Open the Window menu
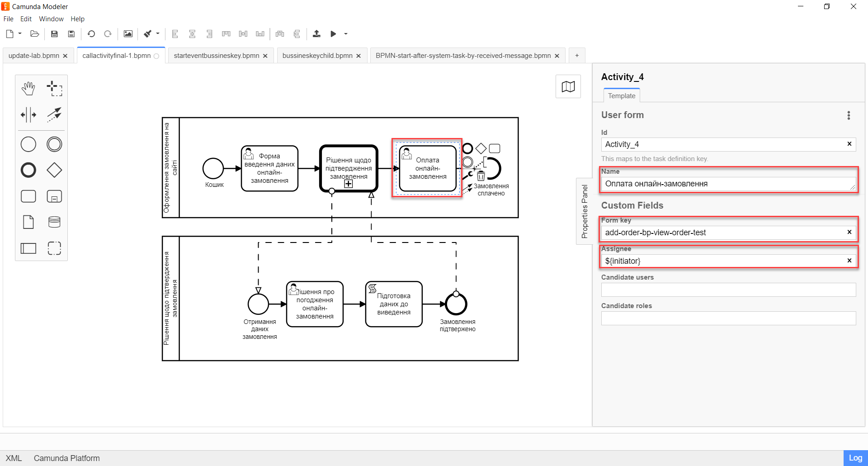 click(x=51, y=19)
